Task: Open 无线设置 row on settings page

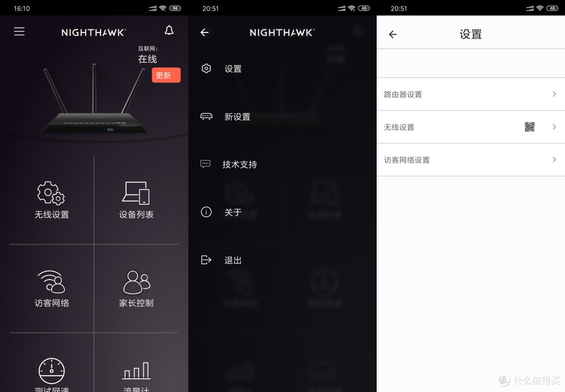Action: 471,127
